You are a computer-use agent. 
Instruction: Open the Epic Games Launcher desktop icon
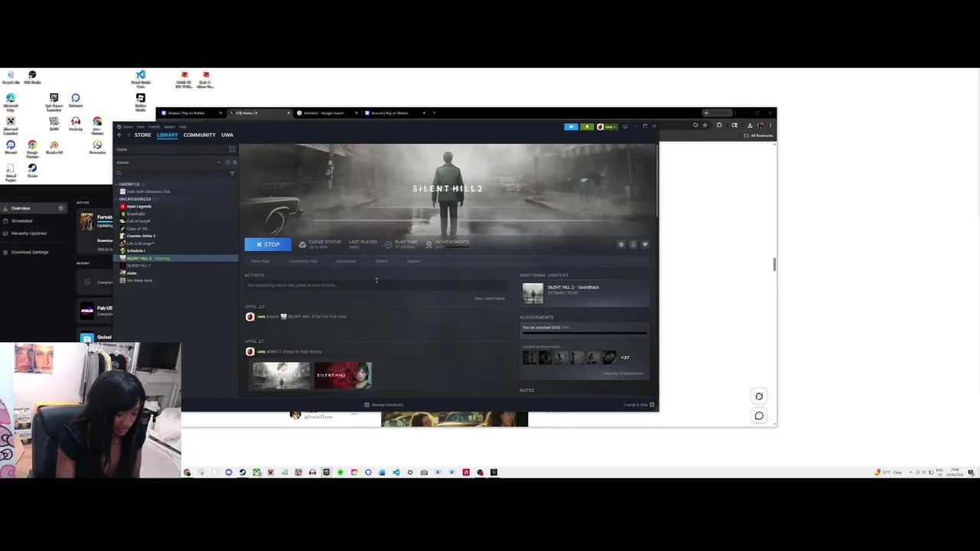[54, 101]
